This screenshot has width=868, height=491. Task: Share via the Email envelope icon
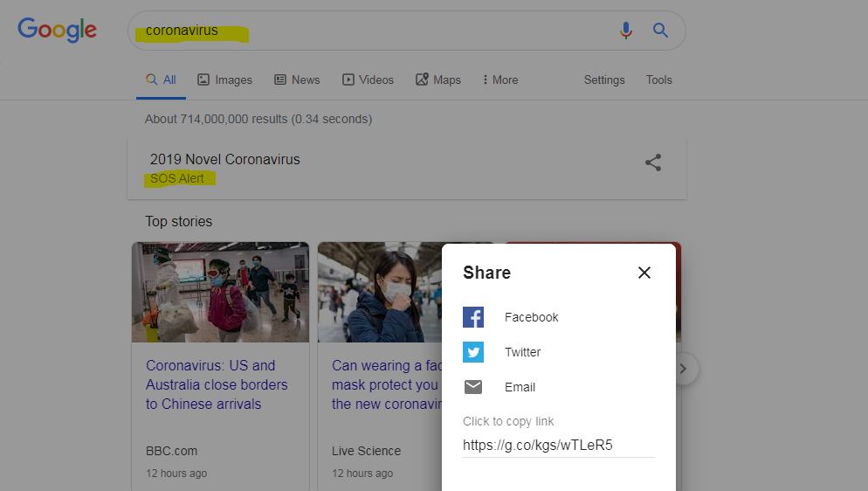[x=473, y=387]
